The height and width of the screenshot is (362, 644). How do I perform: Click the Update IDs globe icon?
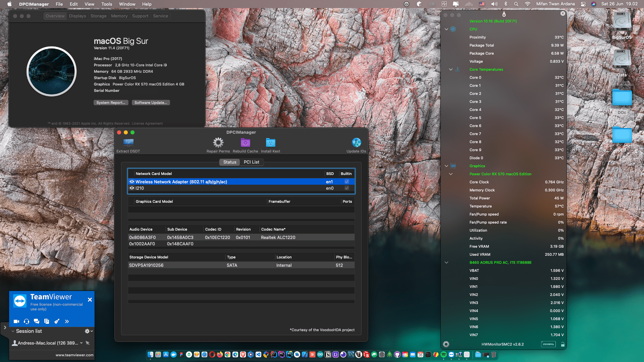[x=356, y=142]
